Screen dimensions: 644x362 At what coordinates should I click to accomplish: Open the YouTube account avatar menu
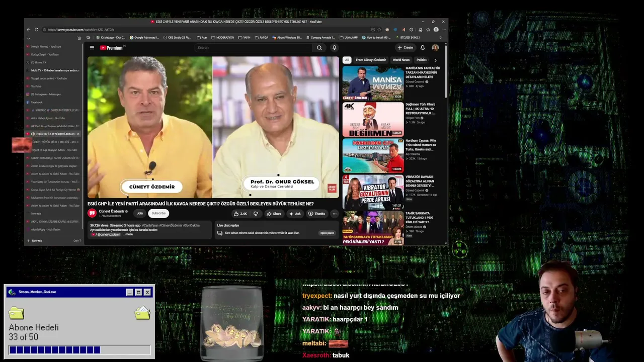point(435,48)
